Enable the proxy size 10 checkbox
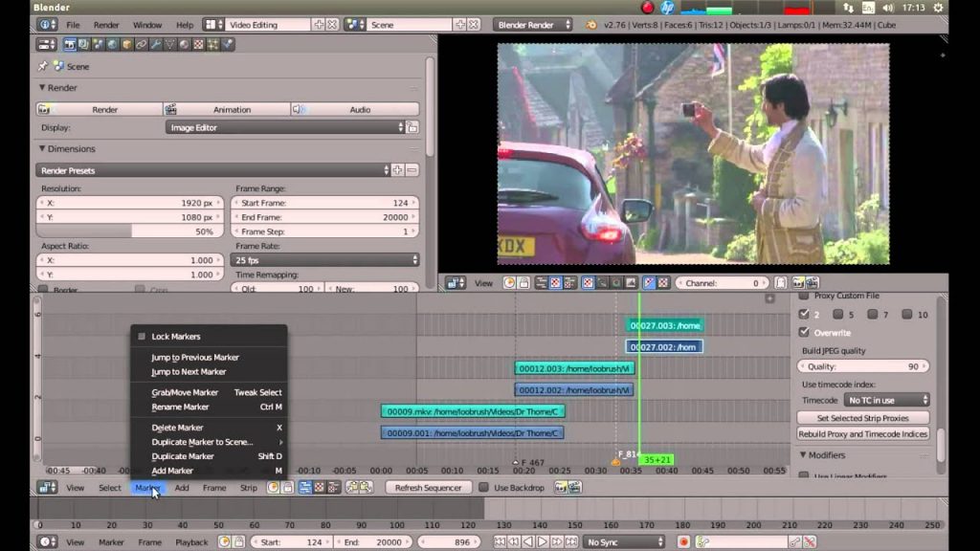Image resolution: width=980 pixels, height=551 pixels. click(x=907, y=314)
